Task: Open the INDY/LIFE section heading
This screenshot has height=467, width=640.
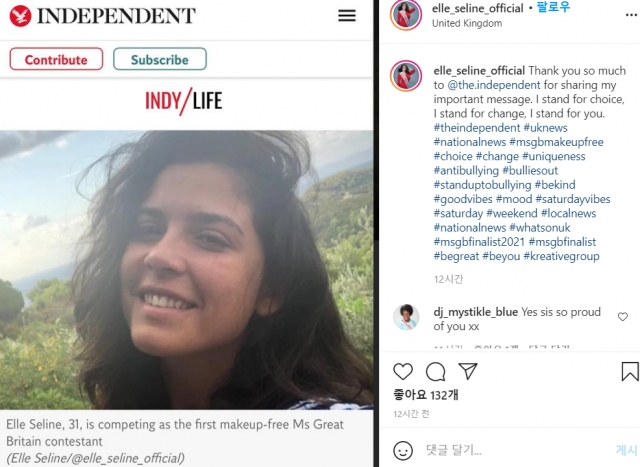Action: (x=185, y=101)
